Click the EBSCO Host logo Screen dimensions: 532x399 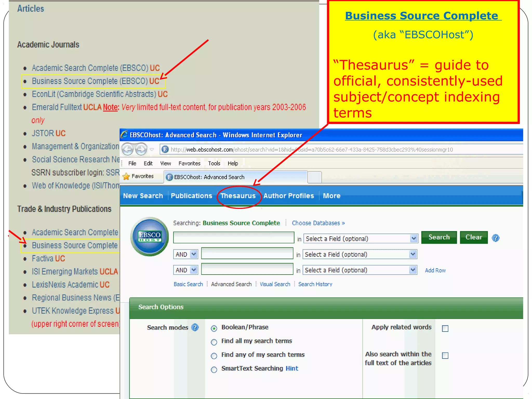click(150, 236)
